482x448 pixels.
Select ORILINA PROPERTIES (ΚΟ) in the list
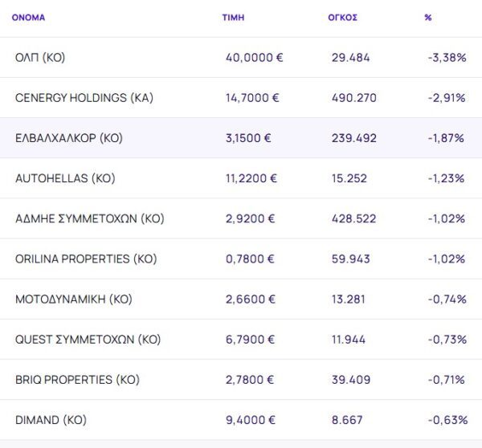click(x=85, y=259)
